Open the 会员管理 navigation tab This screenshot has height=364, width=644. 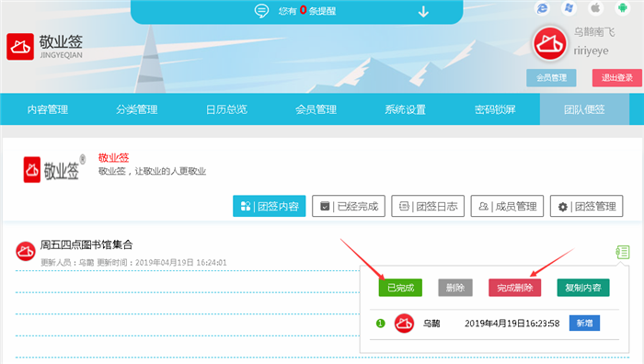(x=316, y=109)
